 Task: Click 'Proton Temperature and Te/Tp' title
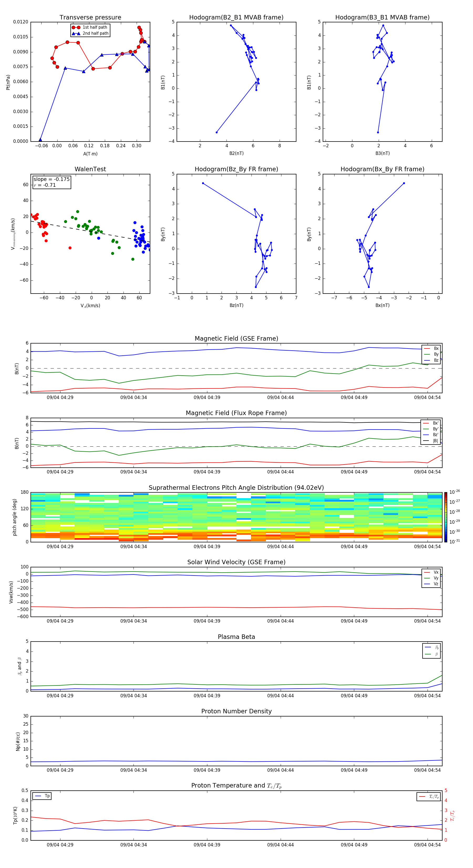[x=236, y=786]
